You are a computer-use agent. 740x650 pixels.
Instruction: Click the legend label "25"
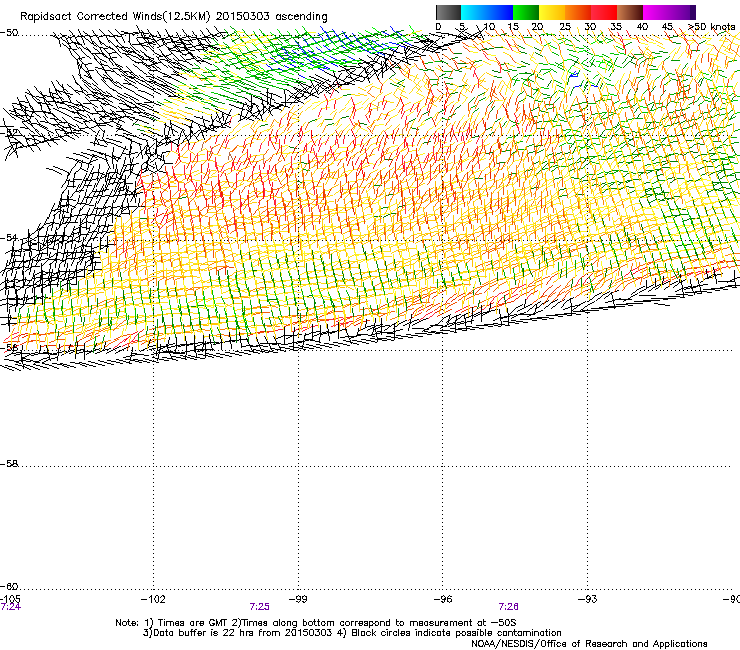565,27
